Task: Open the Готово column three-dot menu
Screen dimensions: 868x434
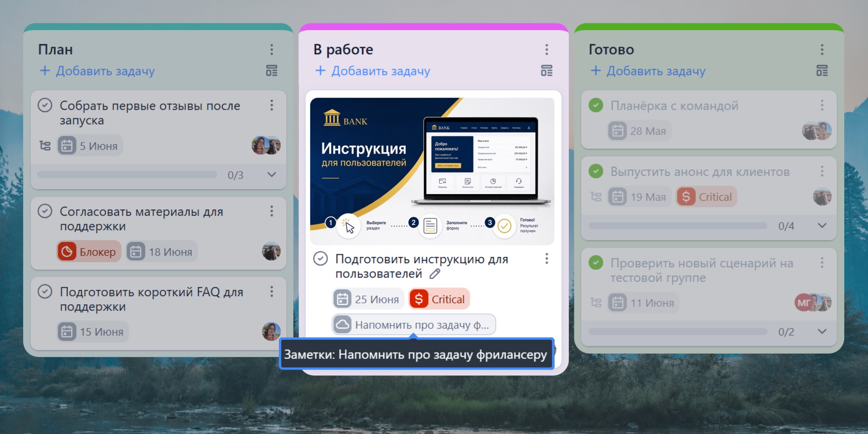Action: point(822,50)
